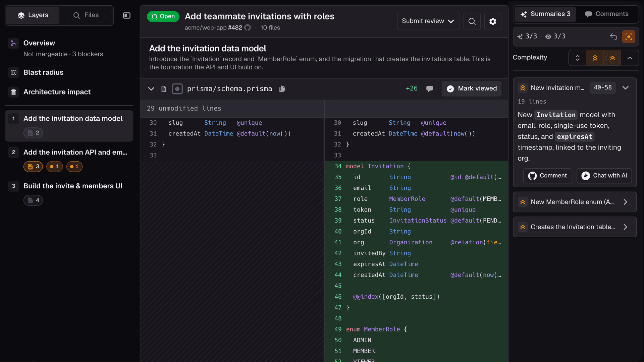Expand the 29 unmodified lines row
The width and height of the screenshot is (644, 362).
[232, 109]
